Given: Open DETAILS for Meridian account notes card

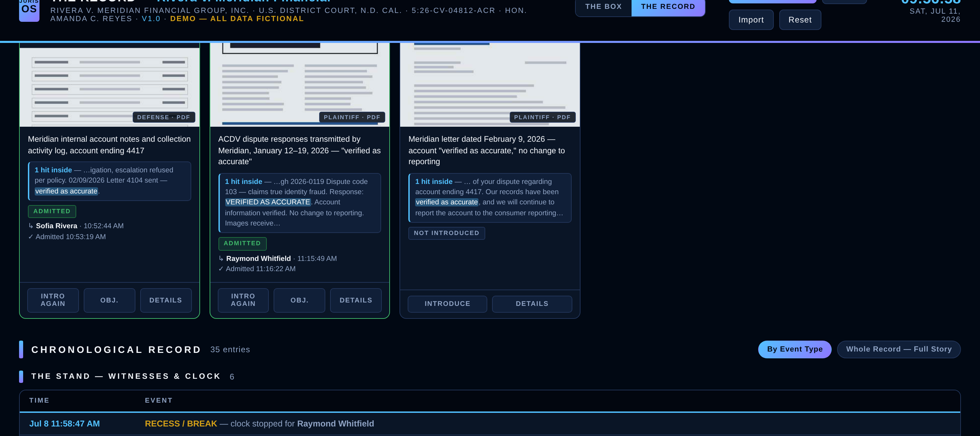Looking at the screenshot, I should [165, 300].
